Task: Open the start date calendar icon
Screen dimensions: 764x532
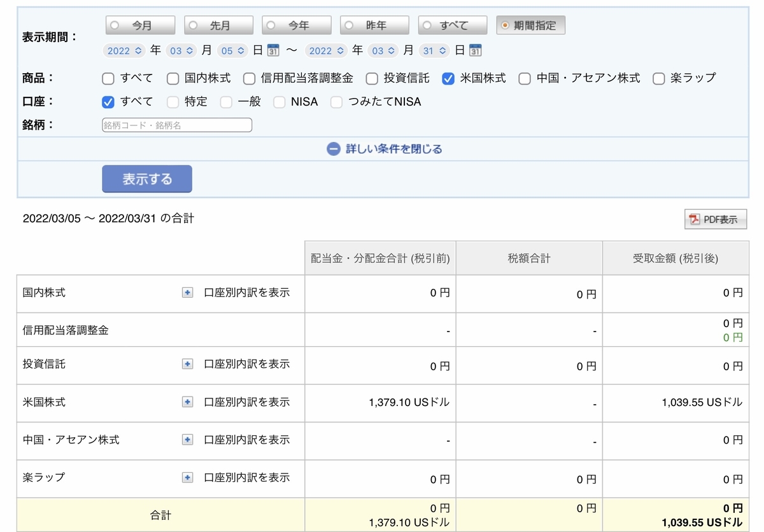Action: pyautogui.click(x=273, y=50)
